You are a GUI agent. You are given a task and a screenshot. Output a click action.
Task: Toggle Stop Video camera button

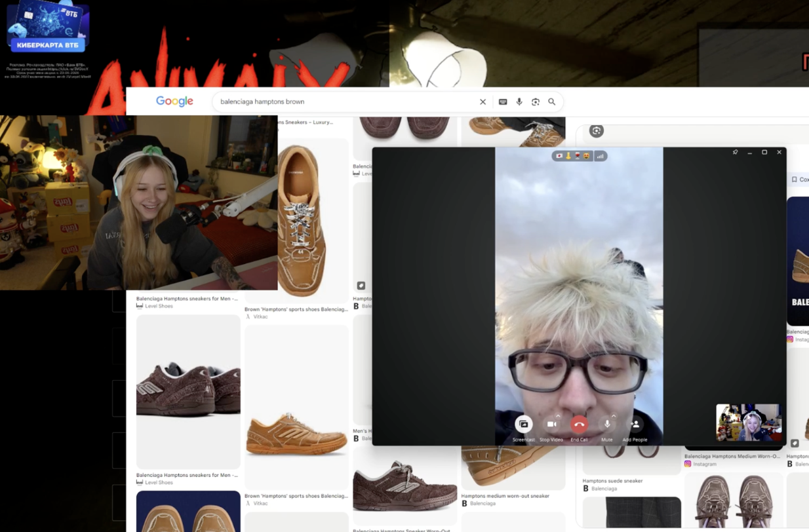pyautogui.click(x=551, y=425)
